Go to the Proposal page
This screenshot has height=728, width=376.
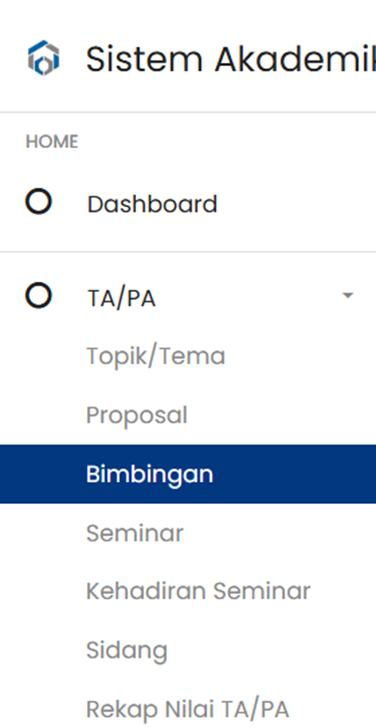point(137,416)
